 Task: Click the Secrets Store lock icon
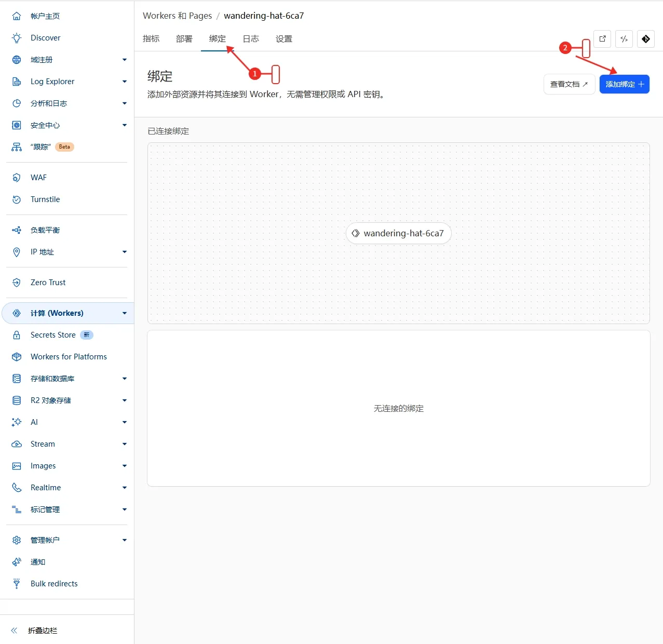(17, 335)
